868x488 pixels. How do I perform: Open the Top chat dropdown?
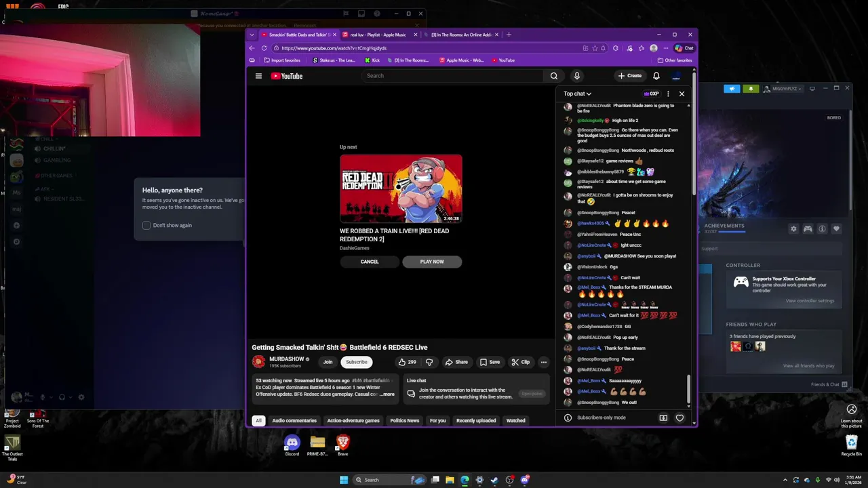[x=577, y=94]
